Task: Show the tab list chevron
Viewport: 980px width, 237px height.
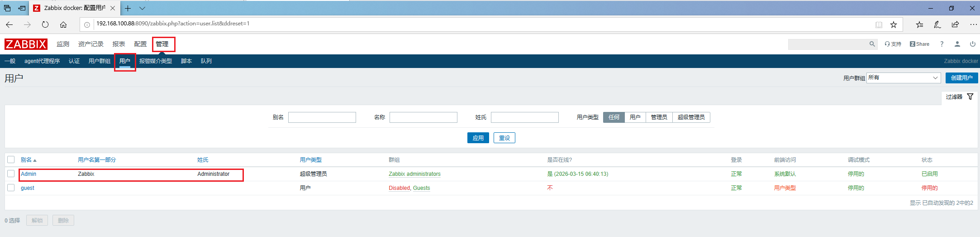Action: click(x=142, y=8)
